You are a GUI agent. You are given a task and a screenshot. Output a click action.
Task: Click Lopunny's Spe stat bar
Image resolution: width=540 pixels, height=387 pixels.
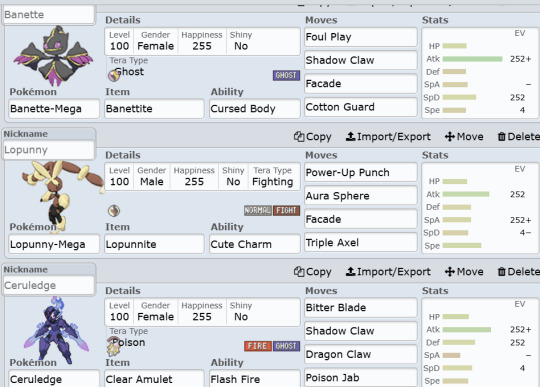click(x=462, y=245)
